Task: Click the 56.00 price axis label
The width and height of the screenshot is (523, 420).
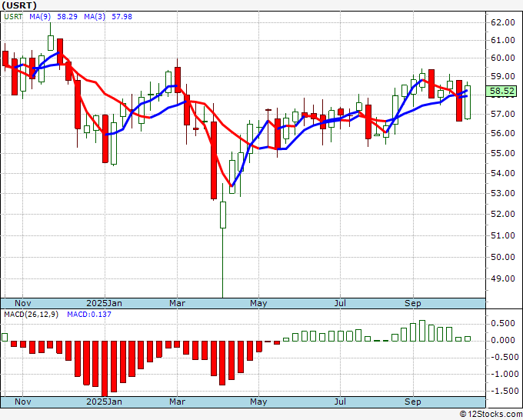Action: [503, 133]
